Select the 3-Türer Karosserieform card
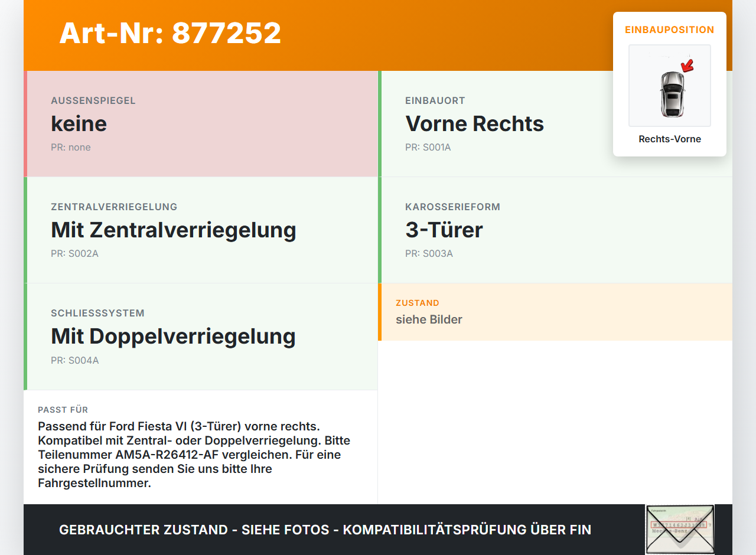 pyautogui.click(x=555, y=230)
